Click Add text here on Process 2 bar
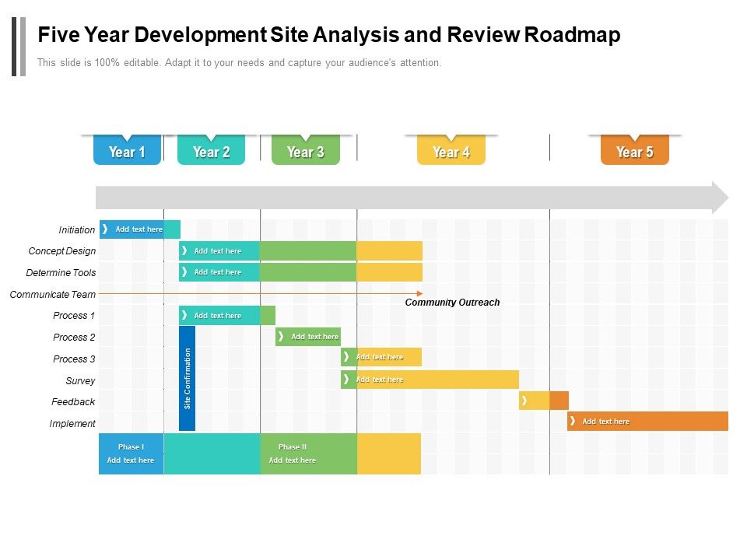The height and width of the screenshot is (560, 747). click(315, 337)
